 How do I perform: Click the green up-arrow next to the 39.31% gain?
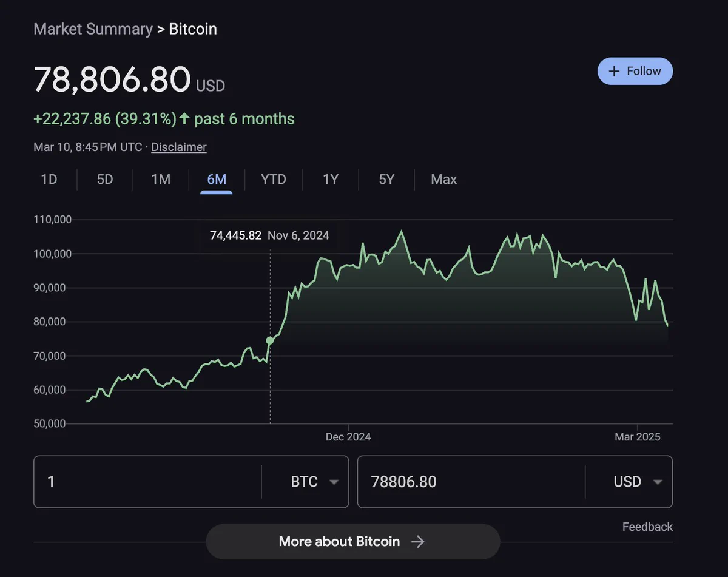(x=184, y=119)
